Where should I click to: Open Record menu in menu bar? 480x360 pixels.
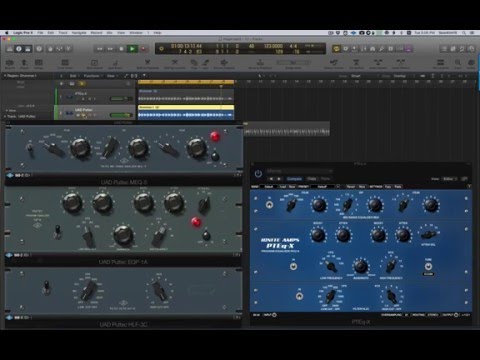96,33
